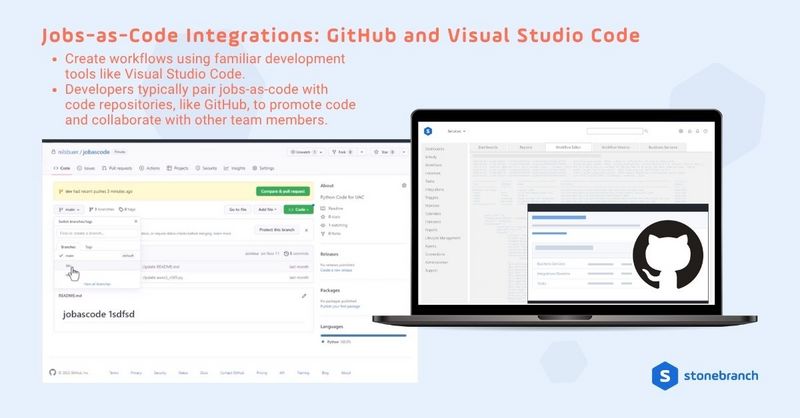Click the Python language entry

(x=336, y=341)
